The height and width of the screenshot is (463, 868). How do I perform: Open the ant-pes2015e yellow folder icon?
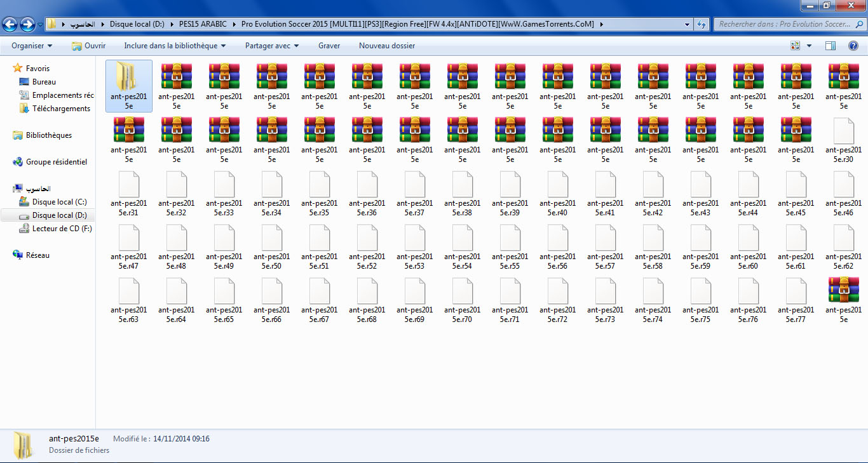tap(129, 77)
